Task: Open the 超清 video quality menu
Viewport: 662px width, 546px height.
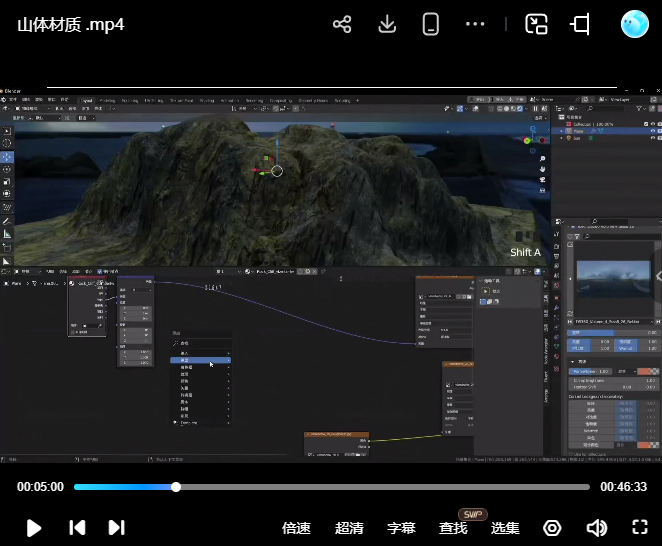Action: click(349, 528)
